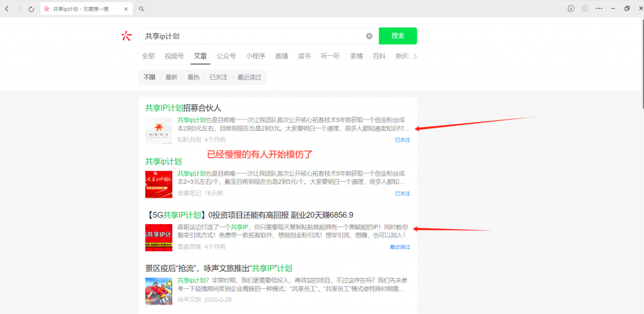
Task: Close the 共享ip计划 tab
Action: pos(127,9)
